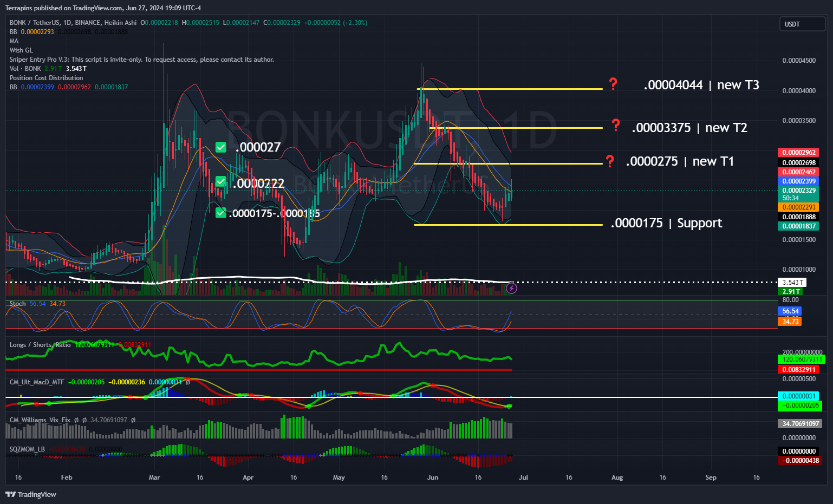Click the green check mark next to .0000175-.0000185
The width and height of the screenshot is (833, 504).
[221, 213]
